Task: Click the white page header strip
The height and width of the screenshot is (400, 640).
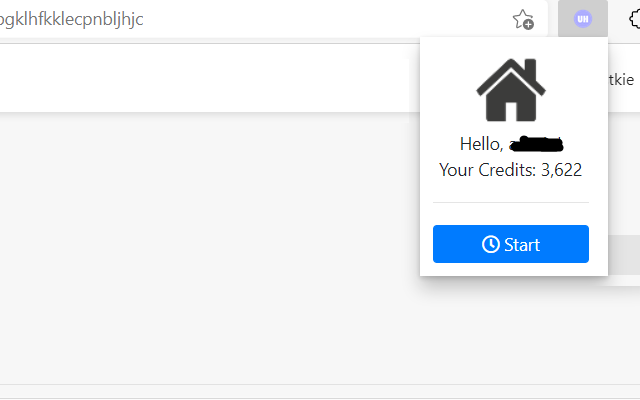Action: (204, 78)
